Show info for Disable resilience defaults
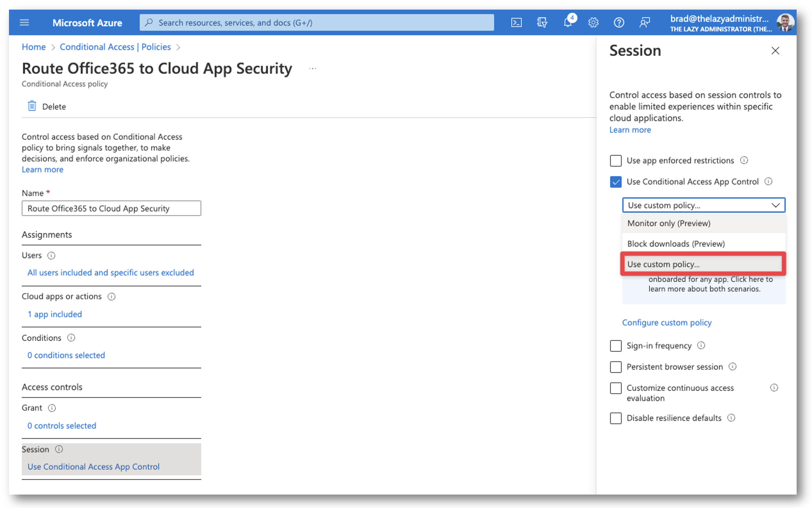Image resolution: width=812 pixels, height=508 pixels. point(731,418)
